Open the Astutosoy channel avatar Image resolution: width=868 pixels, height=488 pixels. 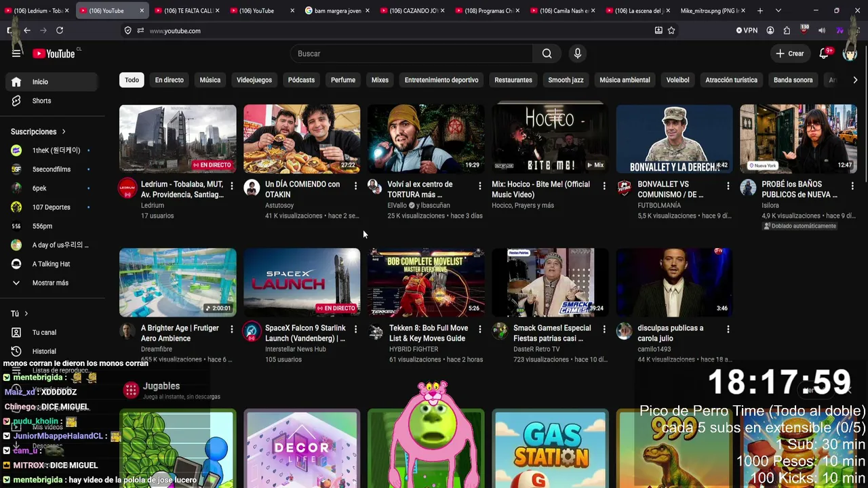(x=252, y=188)
